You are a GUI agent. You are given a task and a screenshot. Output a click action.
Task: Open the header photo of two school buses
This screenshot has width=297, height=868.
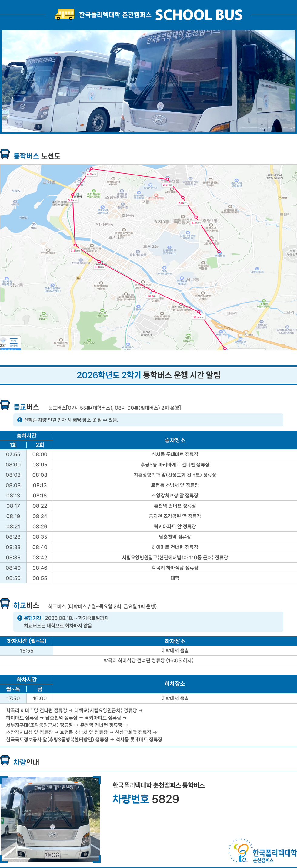(x=148, y=81)
